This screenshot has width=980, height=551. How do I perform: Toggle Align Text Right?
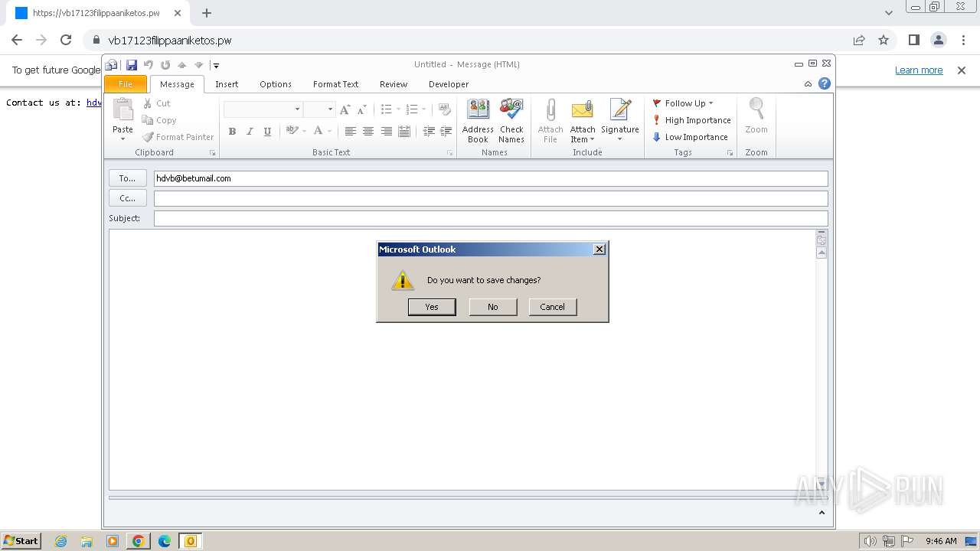click(387, 132)
